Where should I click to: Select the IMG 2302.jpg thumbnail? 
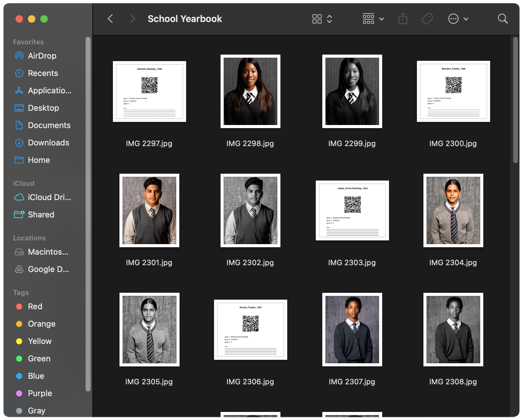click(x=250, y=211)
